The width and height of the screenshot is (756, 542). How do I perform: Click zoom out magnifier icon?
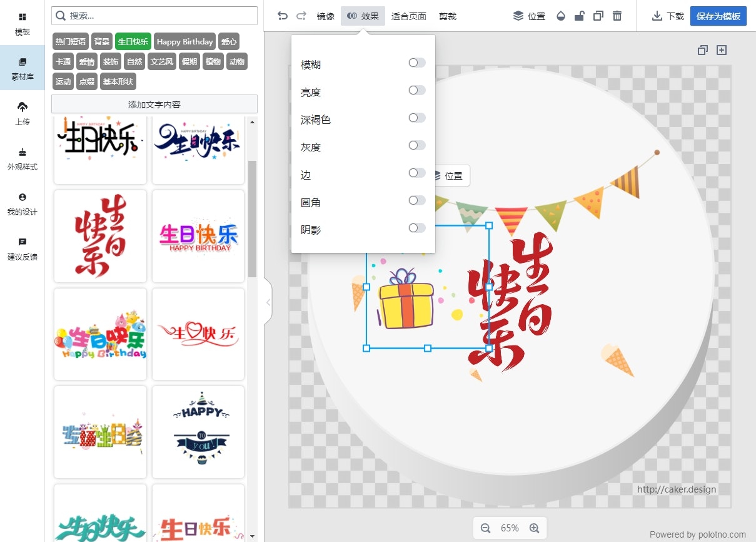click(x=485, y=528)
